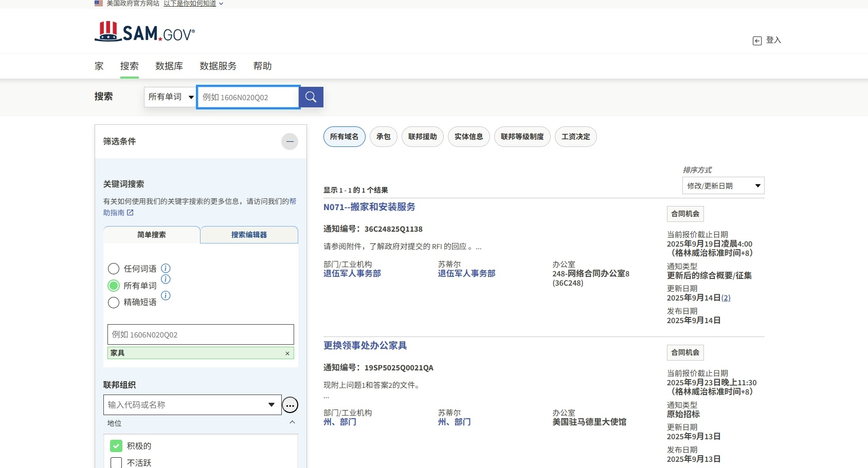Click the 原始招标 notice type text
868x468 pixels.
[683, 414]
